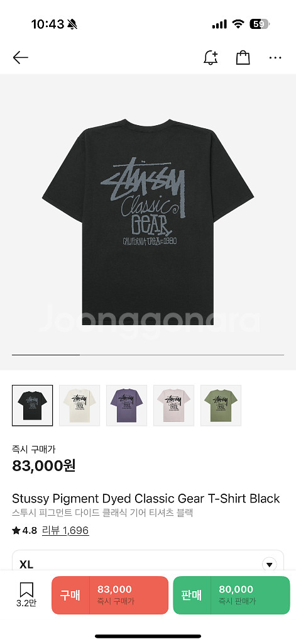Select the green t-shirt color thumbnail
Image resolution: width=296 pixels, height=644 pixels.
click(x=221, y=406)
